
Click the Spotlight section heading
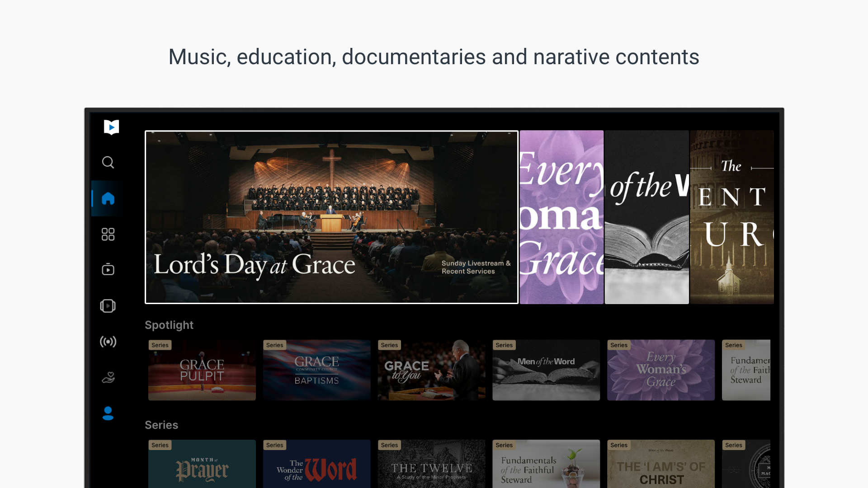[169, 325]
